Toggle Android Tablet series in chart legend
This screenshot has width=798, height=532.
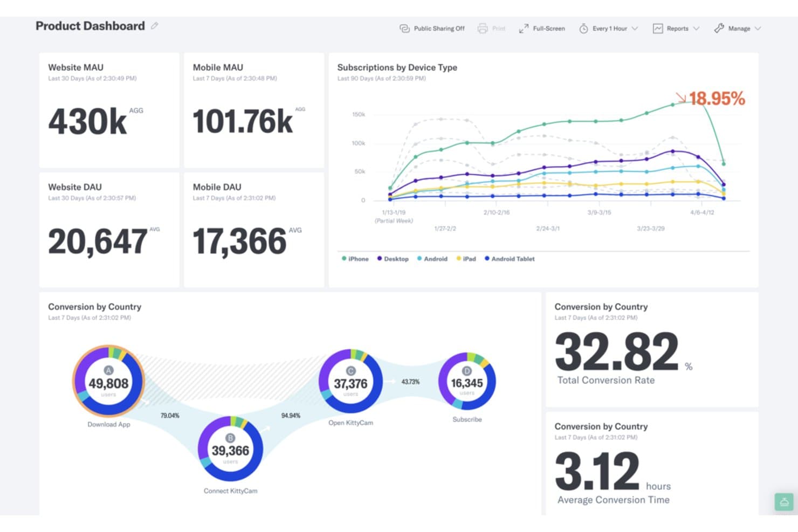pos(510,259)
